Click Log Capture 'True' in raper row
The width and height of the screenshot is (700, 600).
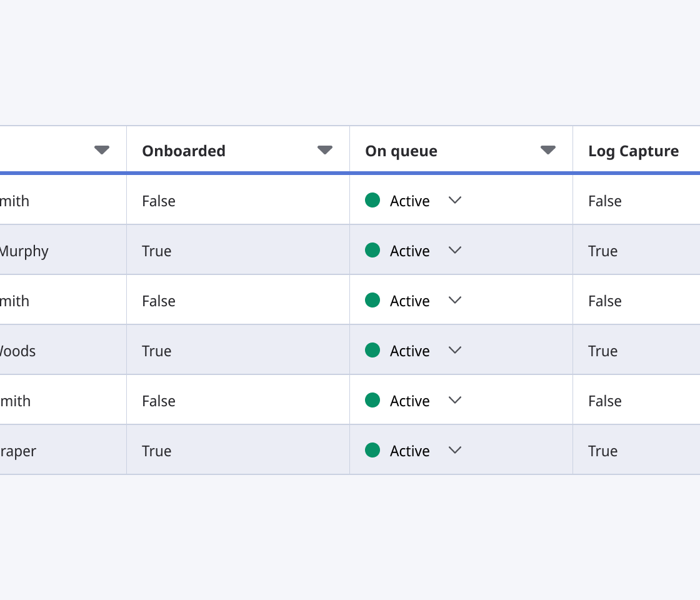coord(602,451)
